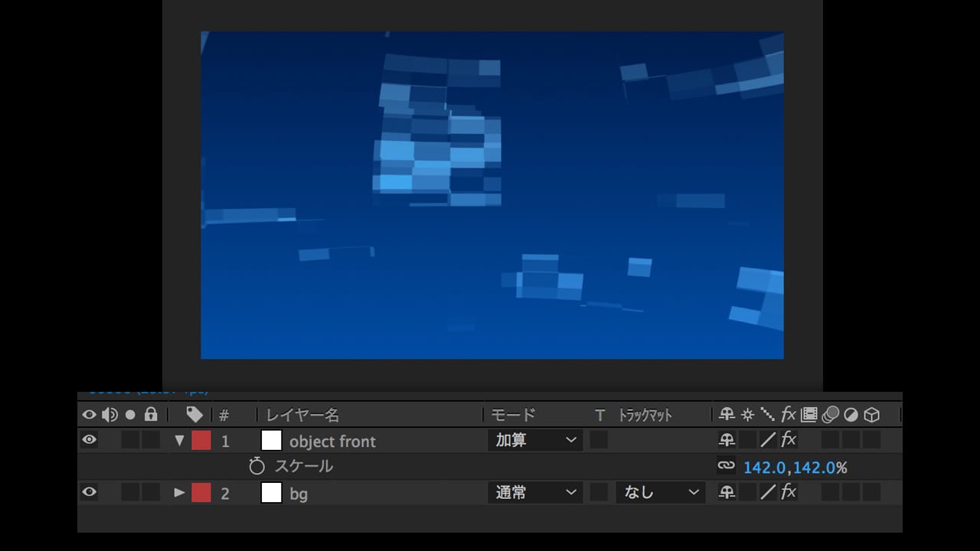
Task: Click the 3D layer cube column header icon
Action: click(x=871, y=415)
